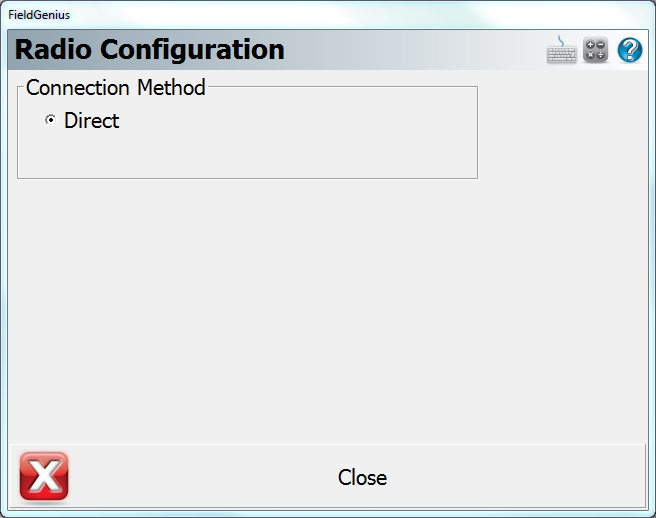Dismiss the dialog using red X icon
This screenshot has width=656, height=518.
[x=44, y=476]
